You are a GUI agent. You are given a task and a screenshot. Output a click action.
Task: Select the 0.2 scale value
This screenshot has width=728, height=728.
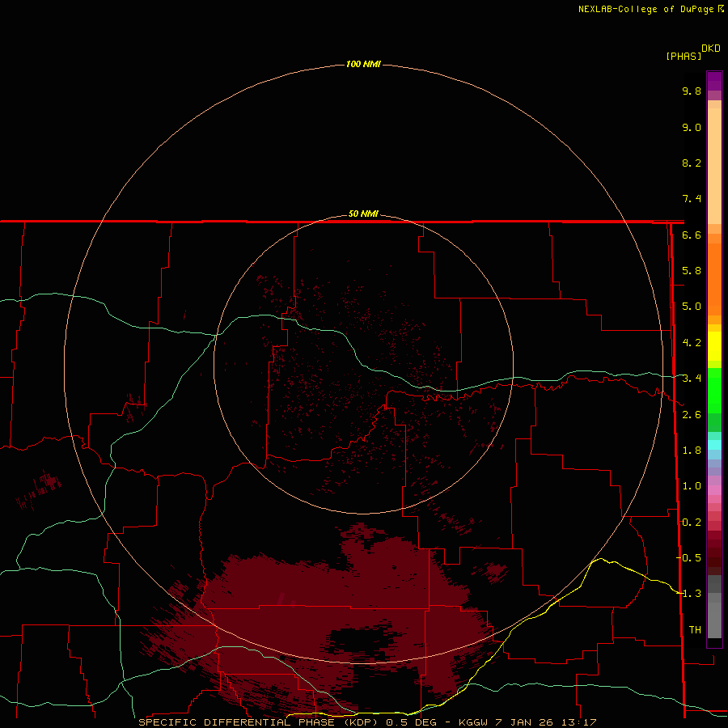(x=692, y=523)
